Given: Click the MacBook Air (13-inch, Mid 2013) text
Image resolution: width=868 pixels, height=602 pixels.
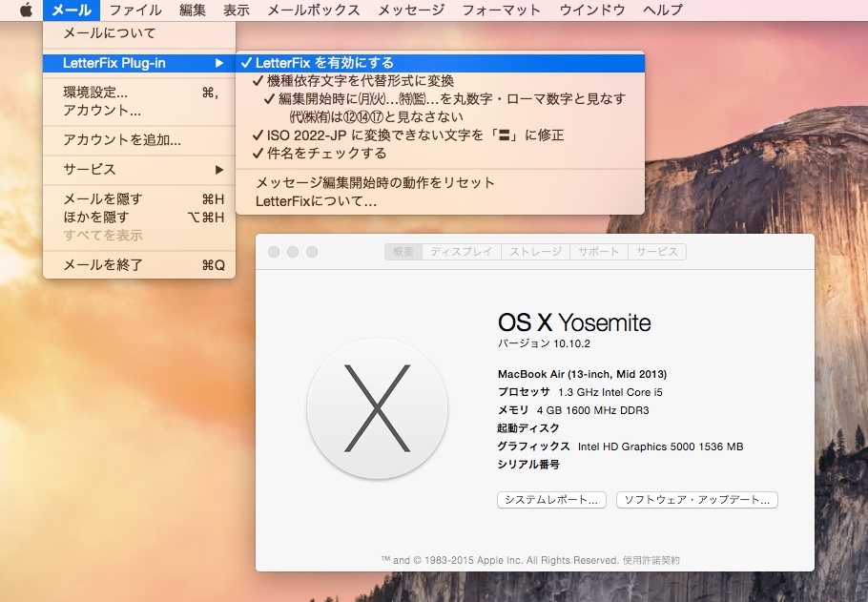Looking at the screenshot, I should tap(583, 374).
